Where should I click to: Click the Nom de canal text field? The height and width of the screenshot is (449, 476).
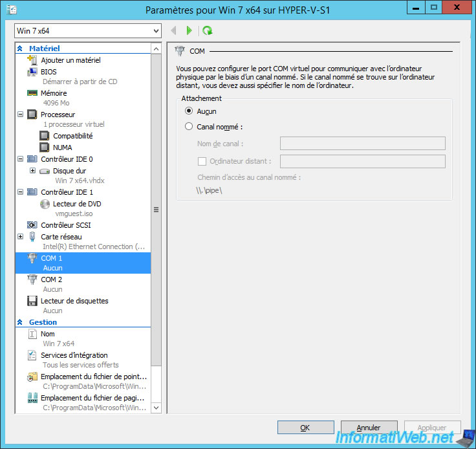click(362, 144)
